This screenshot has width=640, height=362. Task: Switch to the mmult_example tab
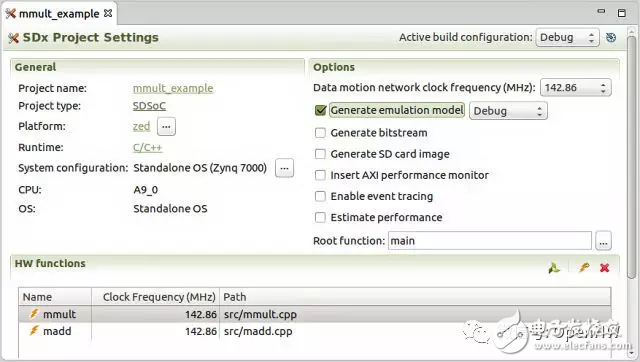point(59,13)
